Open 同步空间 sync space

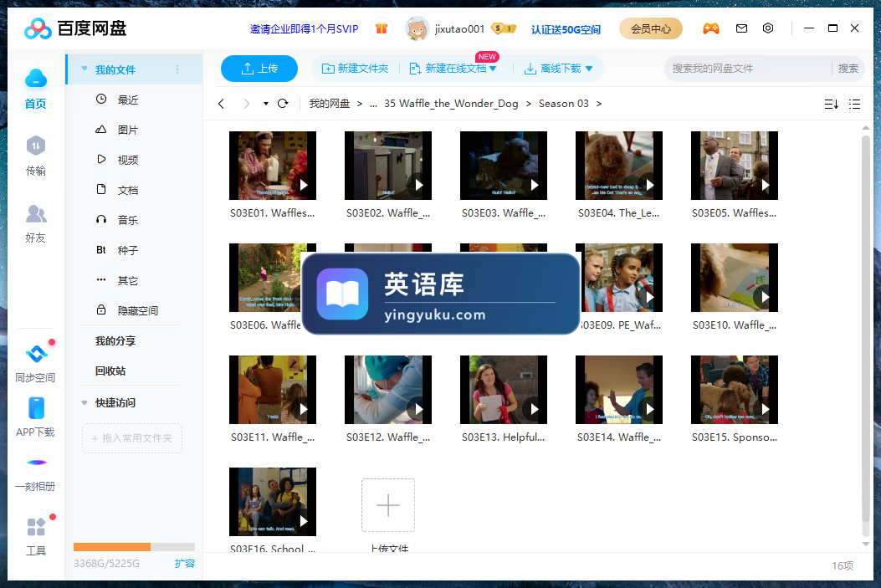36,362
